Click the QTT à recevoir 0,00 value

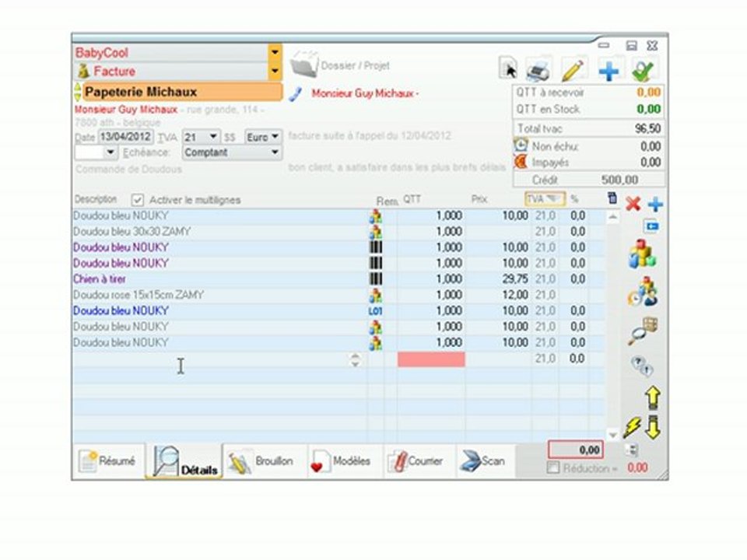648,93
